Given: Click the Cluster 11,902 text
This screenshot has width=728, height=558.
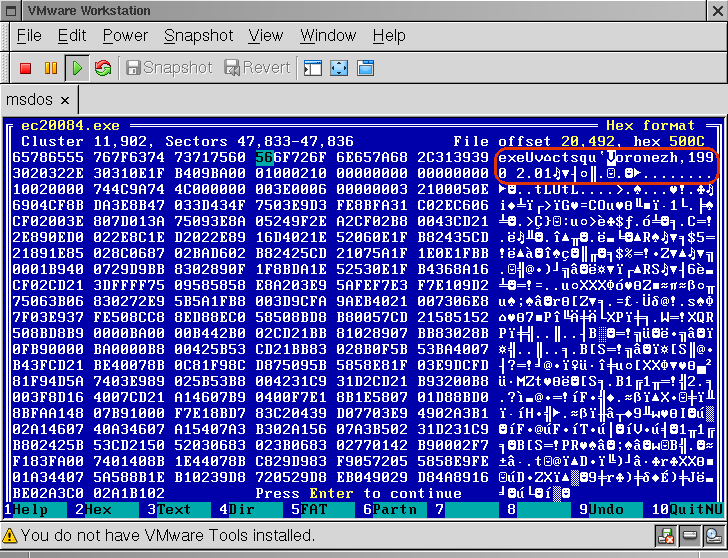Looking at the screenshot, I should pyautogui.click(x=84, y=141).
